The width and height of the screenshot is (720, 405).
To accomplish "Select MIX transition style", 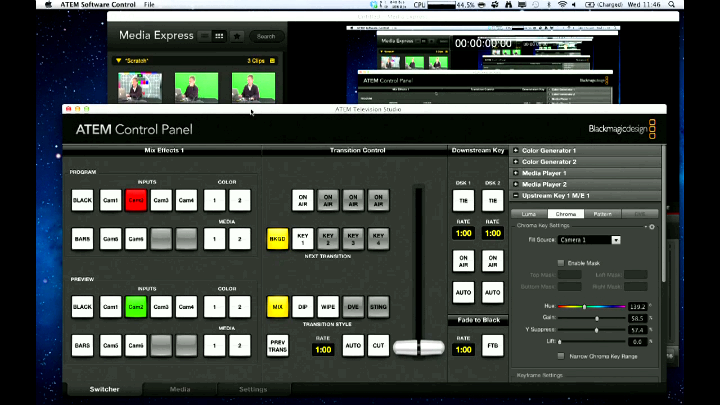I will [277, 307].
